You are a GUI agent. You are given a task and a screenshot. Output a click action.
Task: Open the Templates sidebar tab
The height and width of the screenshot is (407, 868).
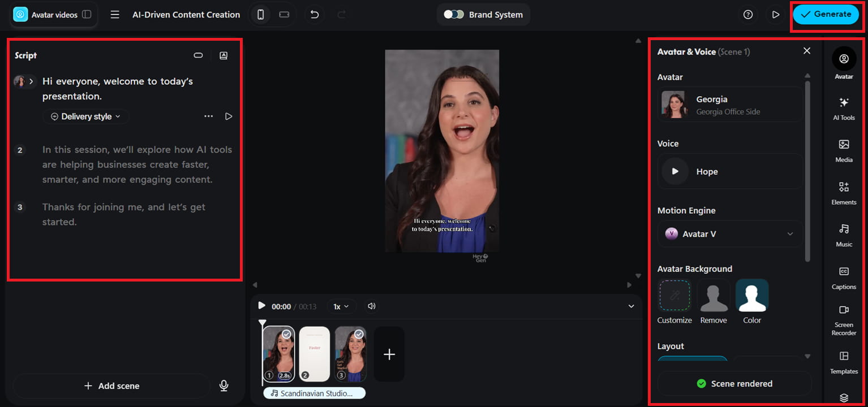pyautogui.click(x=844, y=362)
